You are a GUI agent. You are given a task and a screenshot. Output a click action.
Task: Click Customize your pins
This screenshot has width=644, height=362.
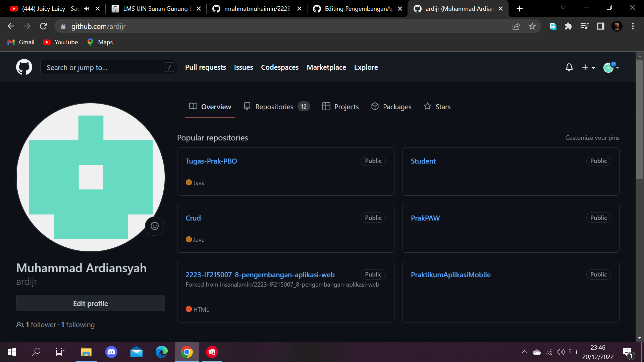point(592,138)
